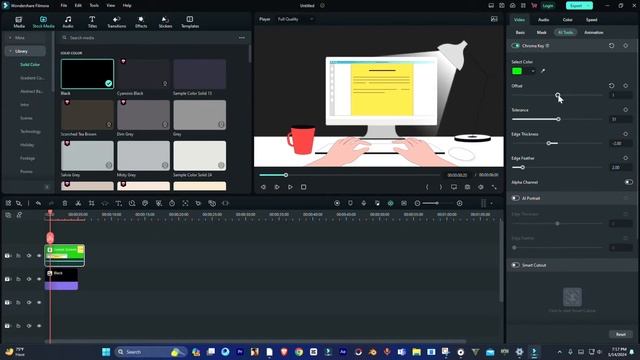
Task: Open the File menu
Action: pyautogui.click(x=64, y=6)
